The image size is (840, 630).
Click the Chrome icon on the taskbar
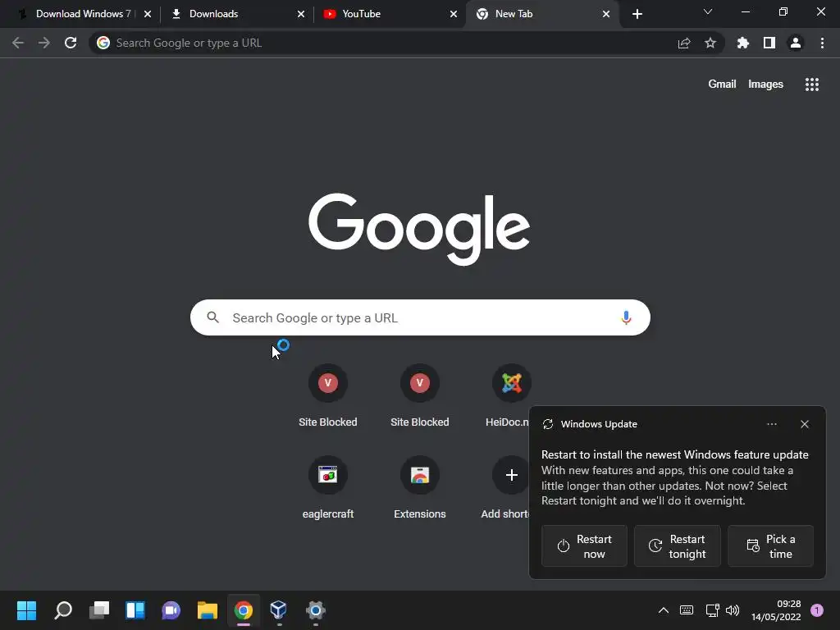243,610
